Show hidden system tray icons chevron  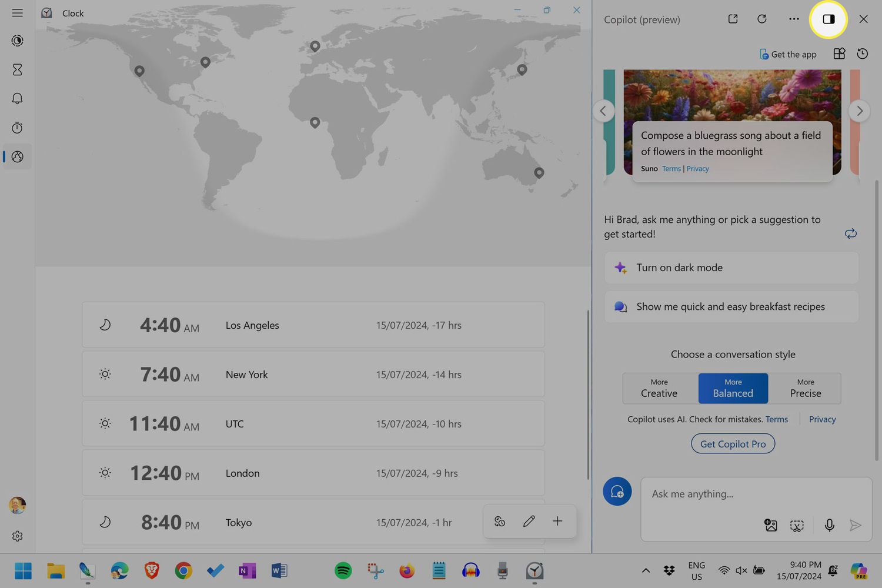[646, 570]
